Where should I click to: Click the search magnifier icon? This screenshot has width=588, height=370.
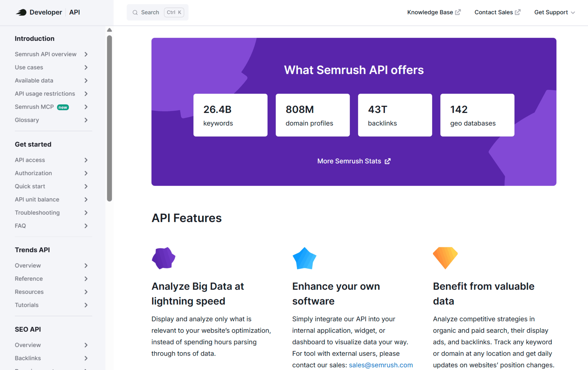(135, 12)
